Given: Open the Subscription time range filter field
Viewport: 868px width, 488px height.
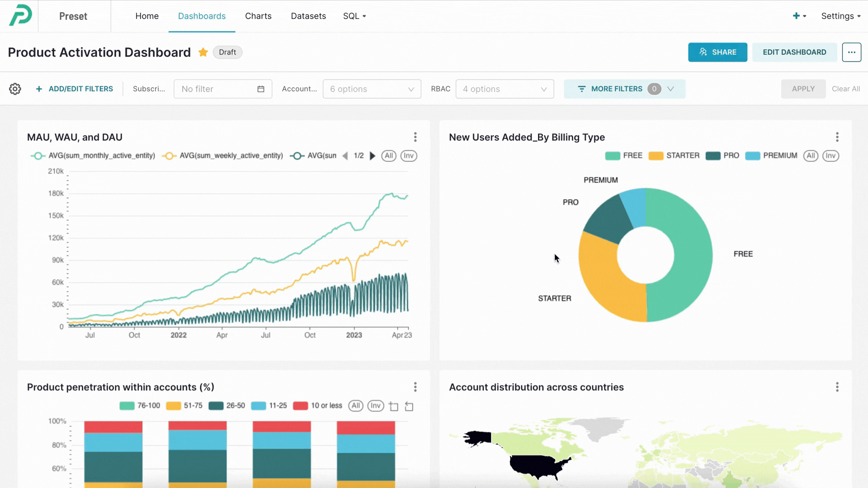Looking at the screenshot, I should point(222,89).
